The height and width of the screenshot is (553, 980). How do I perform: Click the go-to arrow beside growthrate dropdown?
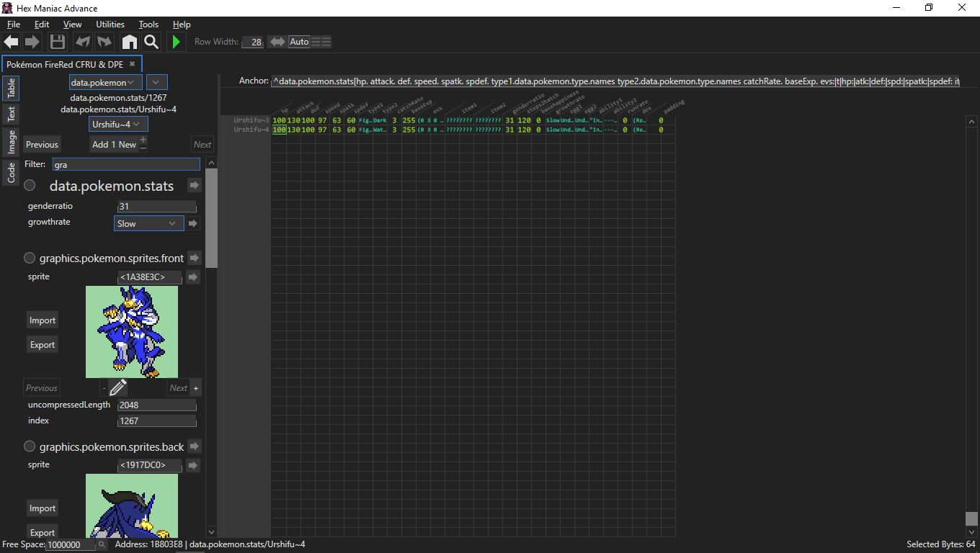193,224
